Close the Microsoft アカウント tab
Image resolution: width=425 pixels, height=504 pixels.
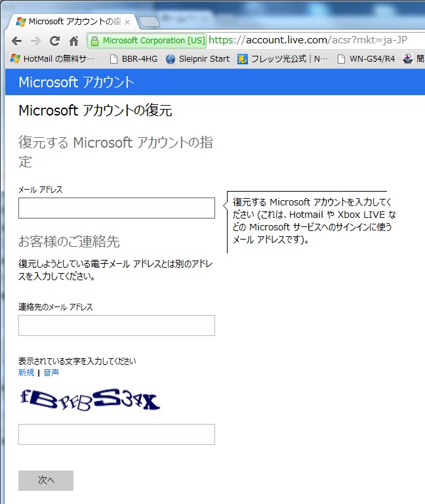127,22
